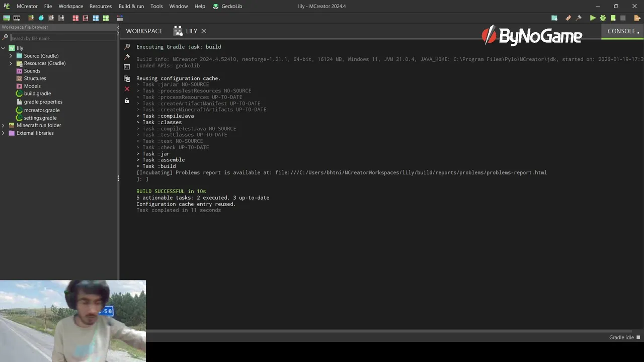Expand the Source (Gradle) folder

click(11, 56)
